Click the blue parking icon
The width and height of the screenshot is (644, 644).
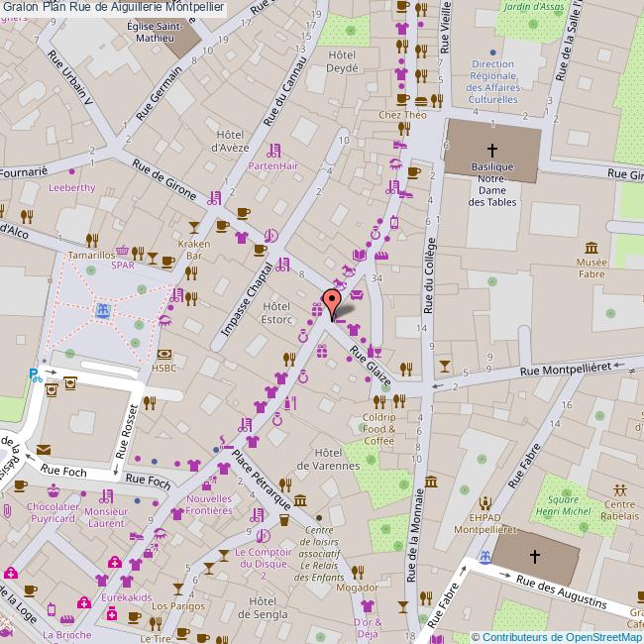pyautogui.click(x=36, y=375)
